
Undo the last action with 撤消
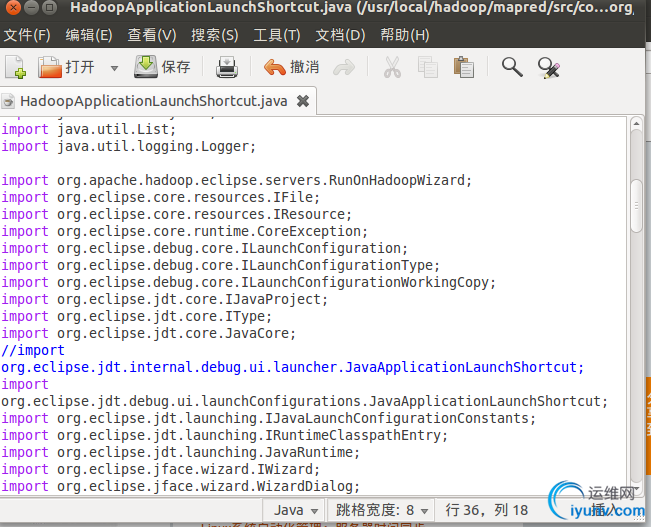click(291, 67)
